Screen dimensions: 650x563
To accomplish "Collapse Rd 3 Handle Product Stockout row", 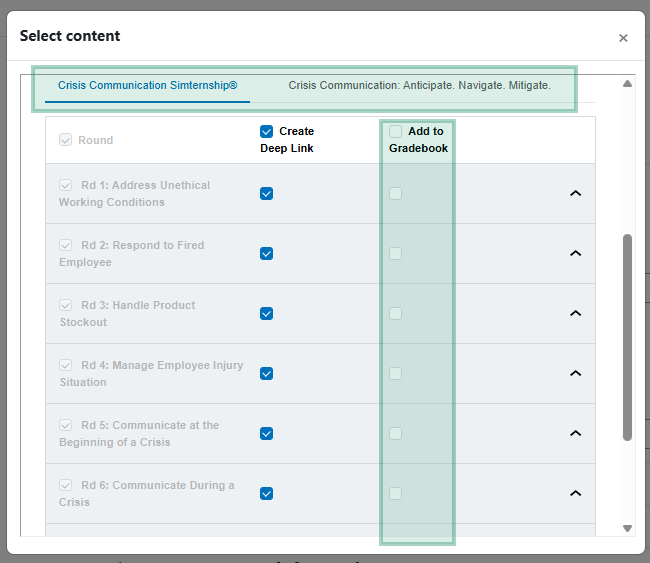I will (x=575, y=313).
